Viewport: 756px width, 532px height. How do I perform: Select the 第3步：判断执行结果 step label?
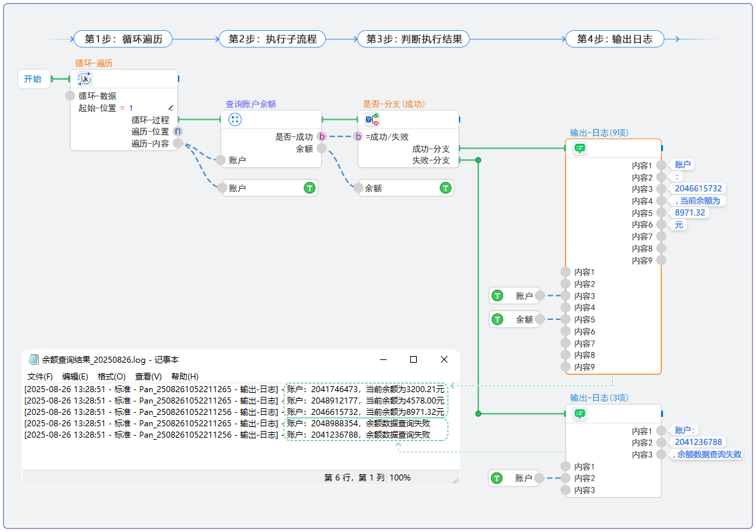[413, 39]
